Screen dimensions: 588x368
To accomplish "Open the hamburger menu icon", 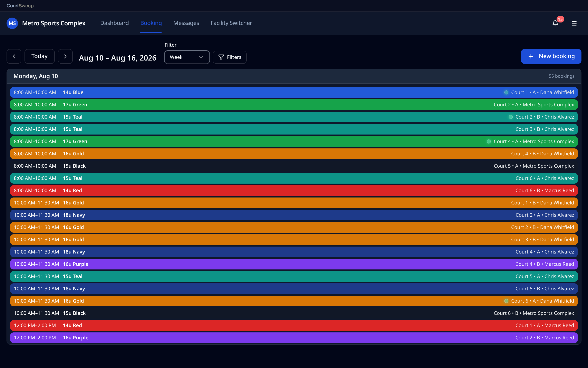I will coord(574,23).
